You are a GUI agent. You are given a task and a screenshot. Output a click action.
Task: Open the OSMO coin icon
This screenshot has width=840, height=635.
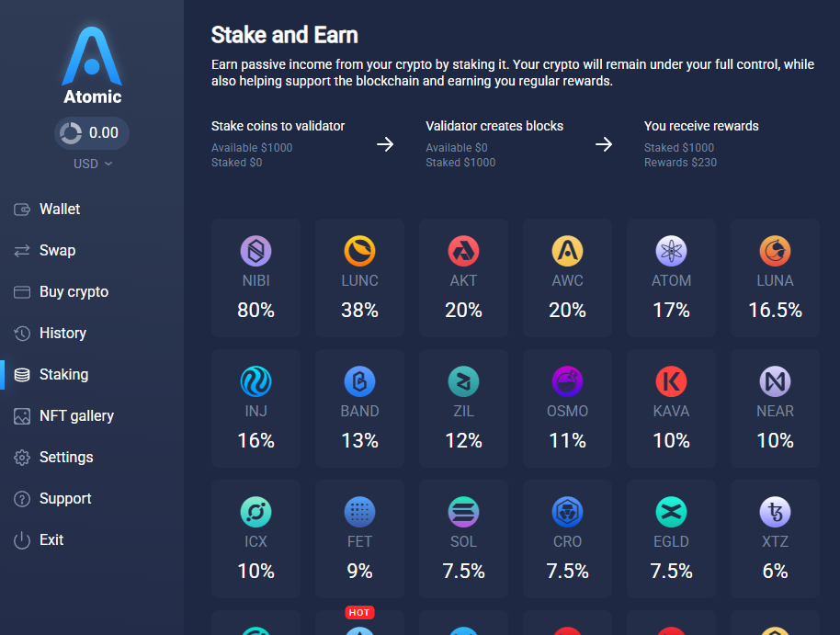tap(567, 381)
